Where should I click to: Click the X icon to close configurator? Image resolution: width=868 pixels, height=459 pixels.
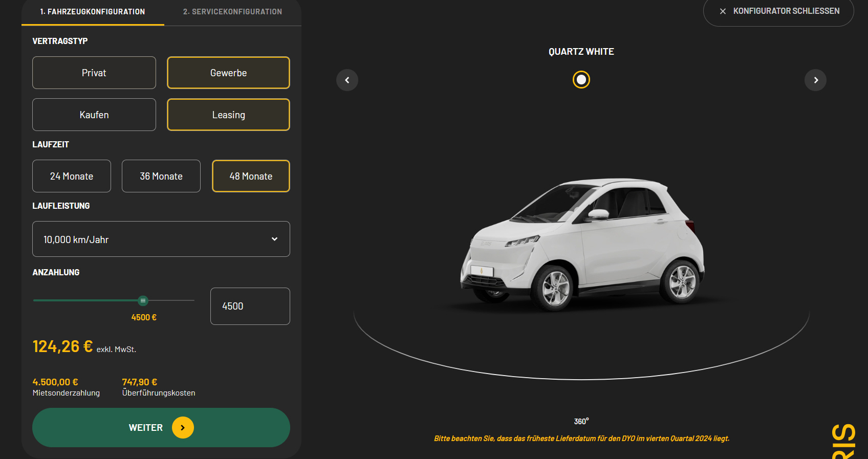(723, 11)
